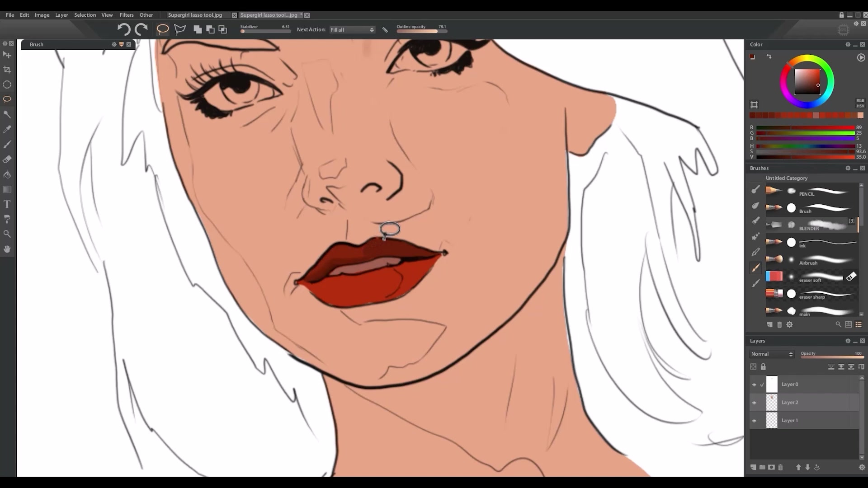The width and height of the screenshot is (868, 488).
Task: Open the Filters menu
Action: (126, 15)
